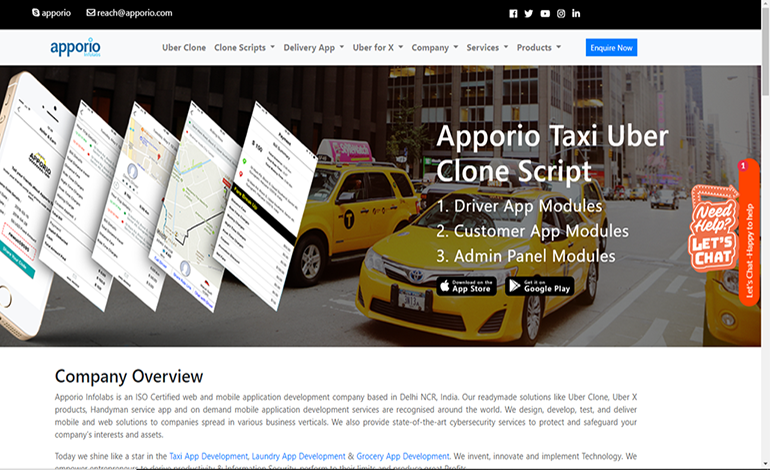The height and width of the screenshot is (470, 770).
Task: Click the reach@apporio.com email link
Action: 135,13
